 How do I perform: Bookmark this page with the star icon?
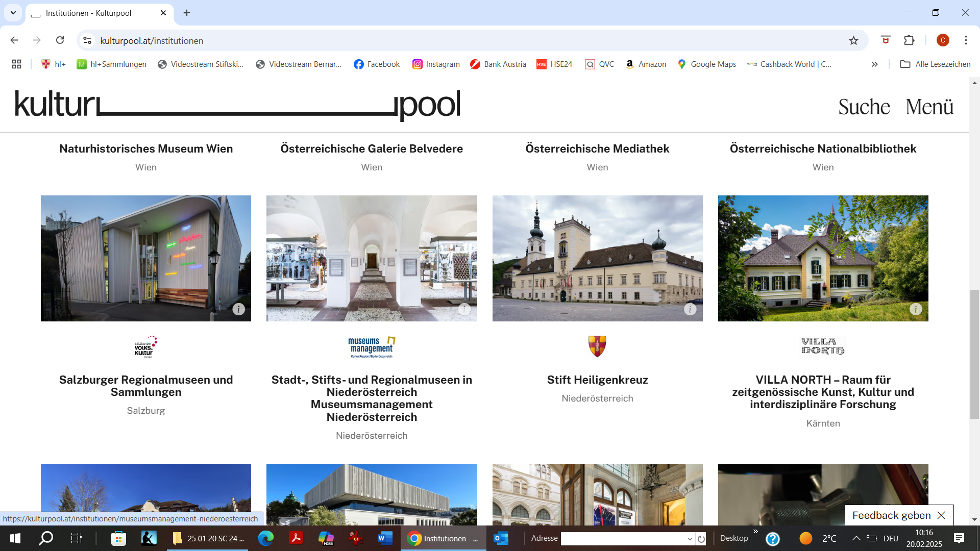coord(853,41)
